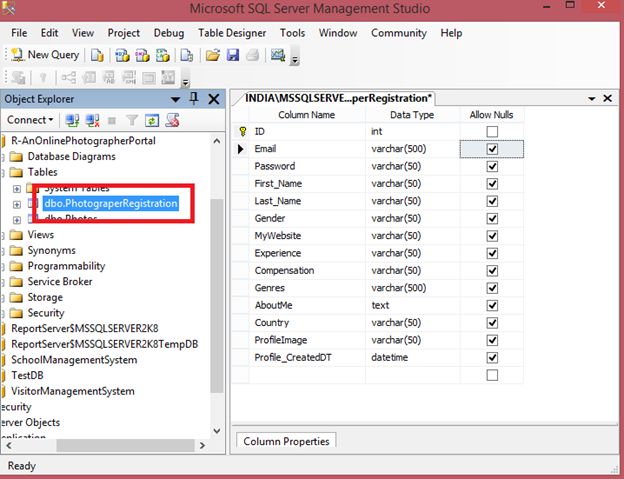624x479 pixels.
Task: Click the Print icon in the toolbar
Action: pyautogui.click(x=253, y=55)
